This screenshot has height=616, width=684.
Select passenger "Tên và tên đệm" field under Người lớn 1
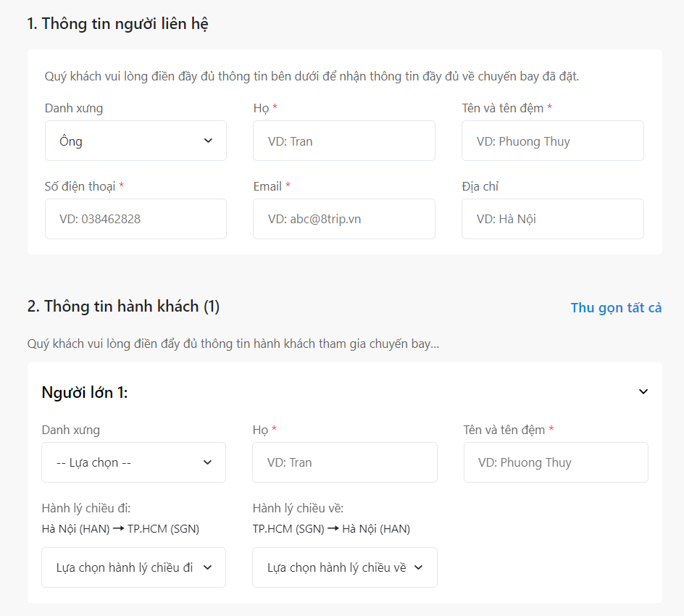556,462
